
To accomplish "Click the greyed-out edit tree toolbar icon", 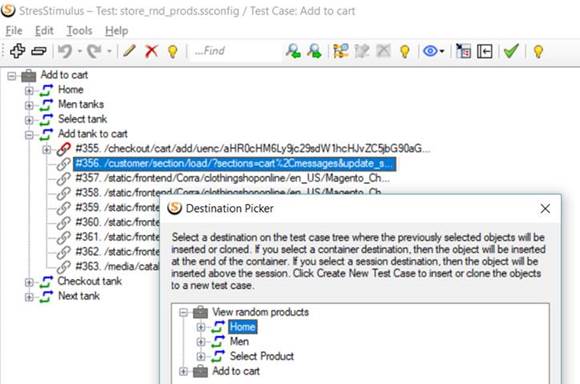I will (362, 51).
